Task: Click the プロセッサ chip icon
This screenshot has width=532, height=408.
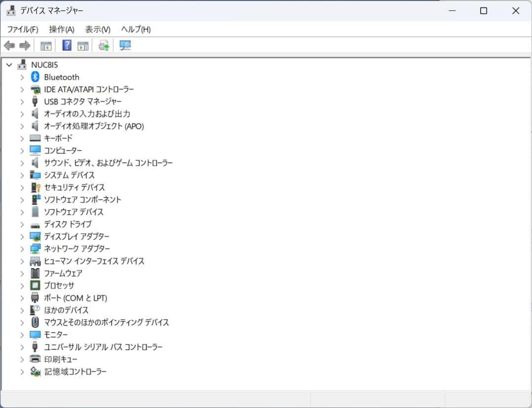Action: [35, 285]
